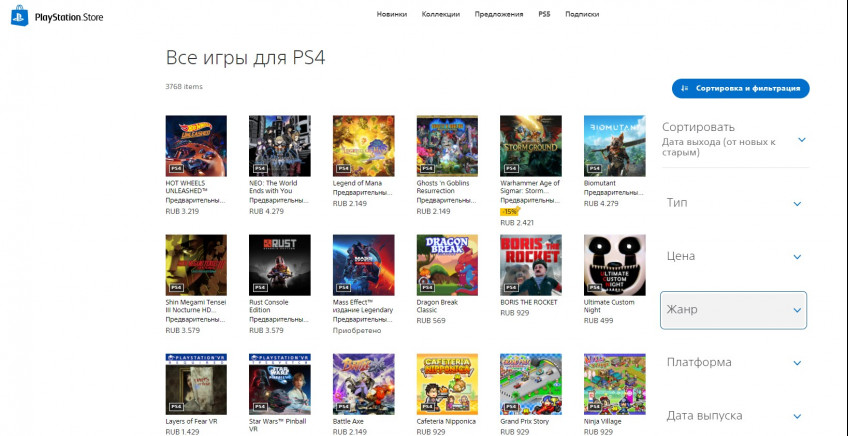Screen dimensions: 848x436
Task: Open the Подписки menu item
Action: [x=582, y=15]
